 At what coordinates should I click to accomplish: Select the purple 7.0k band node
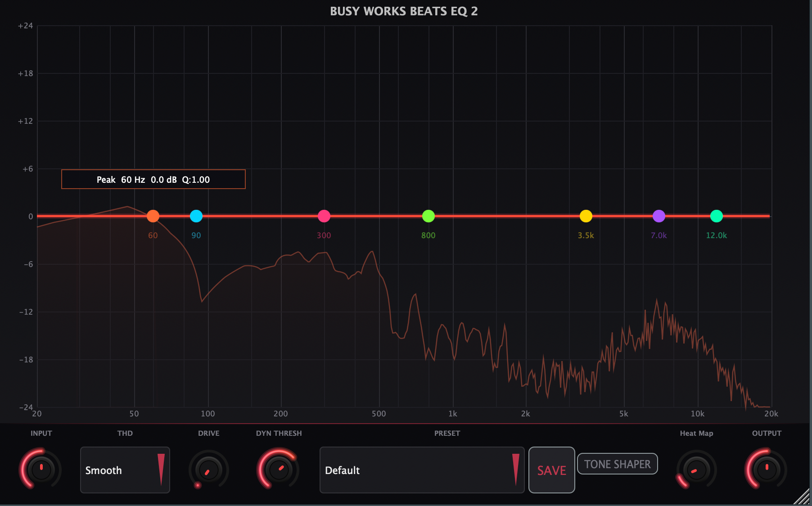659,216
